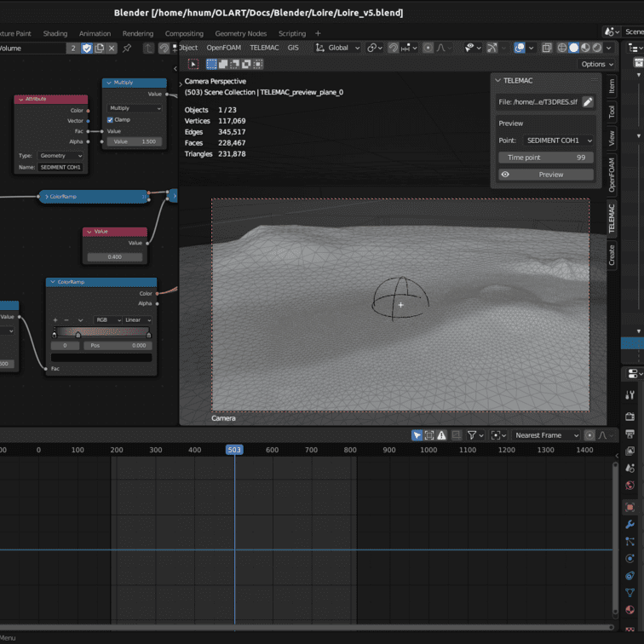Open the TELEMAC menu in viewport header
This screenshot has width=644, height=644.
click(264, 48)
